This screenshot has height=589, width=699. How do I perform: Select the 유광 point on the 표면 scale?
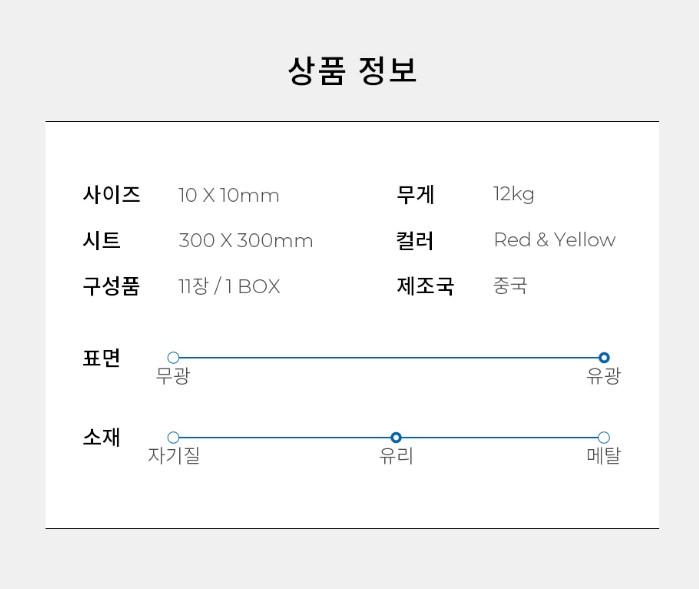tap(604, 357)
